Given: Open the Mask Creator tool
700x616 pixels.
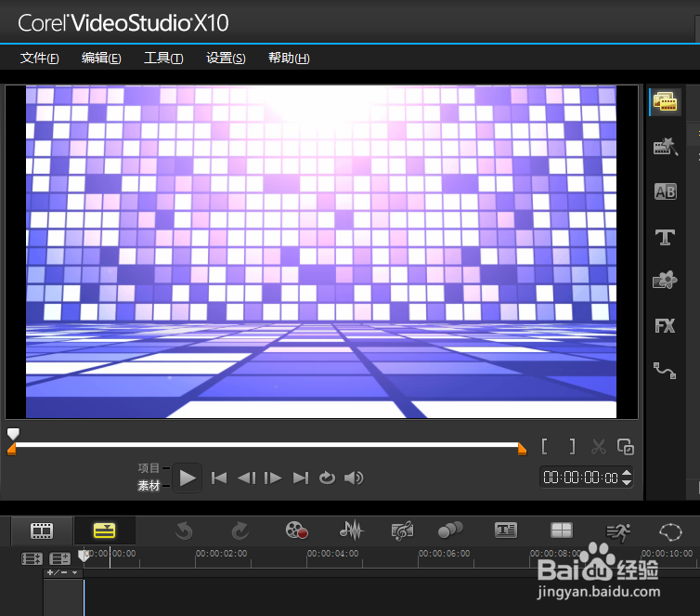Looking at the screenshot, I should [670, 531].
